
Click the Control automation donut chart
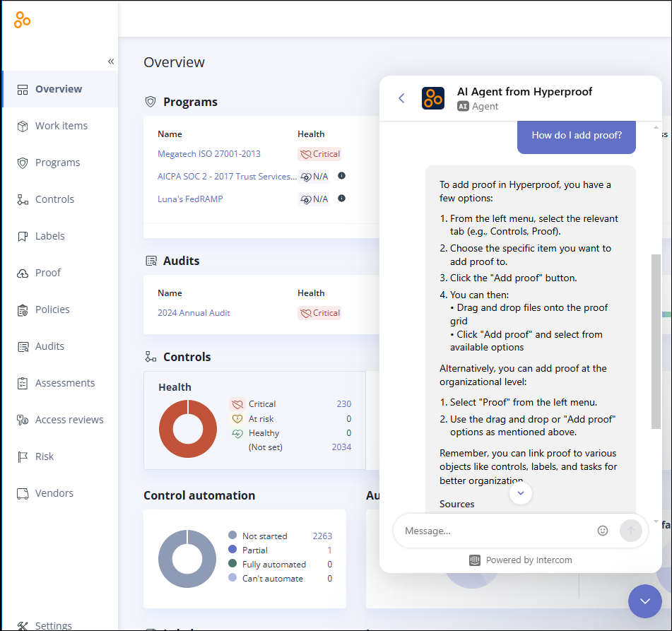point(187,559)
